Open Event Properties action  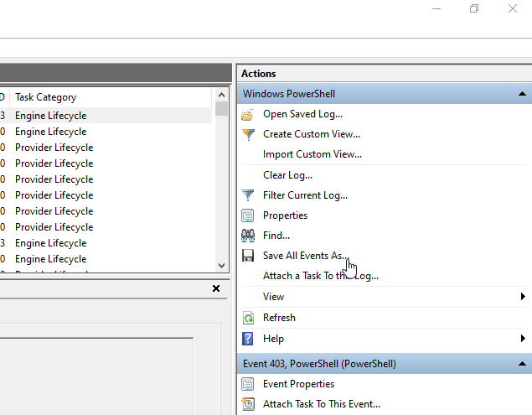click(x=298, y=384)
